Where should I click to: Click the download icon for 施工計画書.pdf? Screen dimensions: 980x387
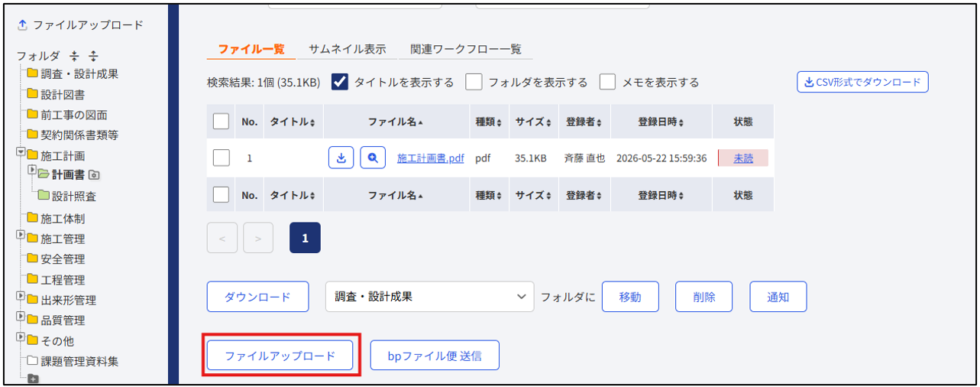[341, 158]
